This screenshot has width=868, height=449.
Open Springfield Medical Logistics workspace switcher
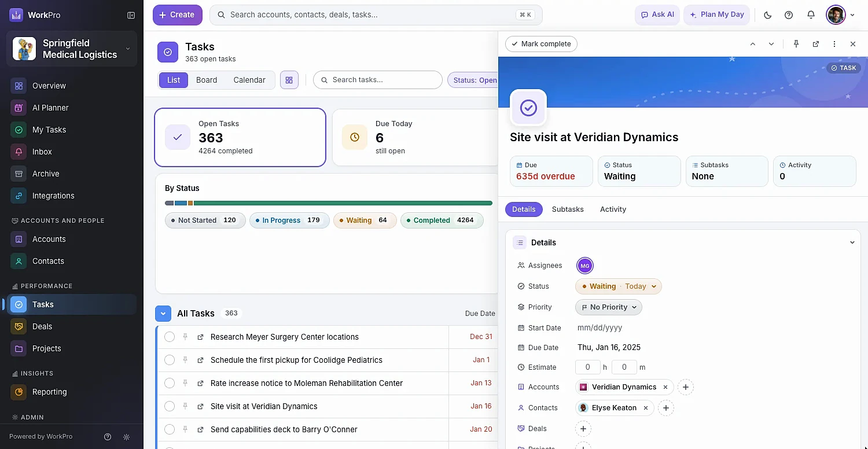(72, 49)
